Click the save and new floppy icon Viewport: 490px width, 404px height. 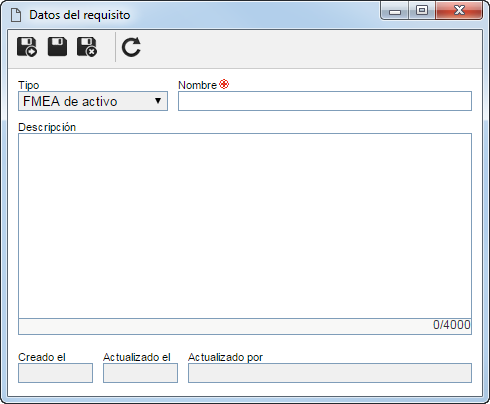click(x=27, y=47)
